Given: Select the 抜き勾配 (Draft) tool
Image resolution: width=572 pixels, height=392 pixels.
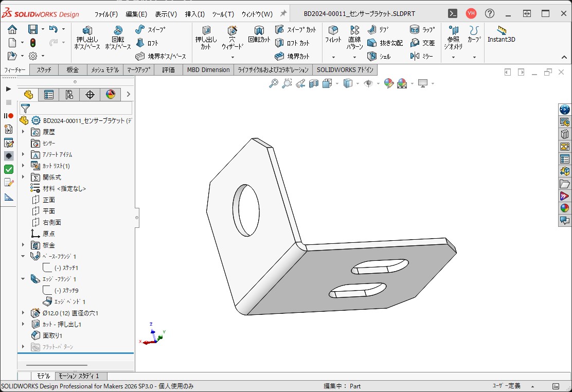Looking at the screenshot, I should [x=385, y=43].
